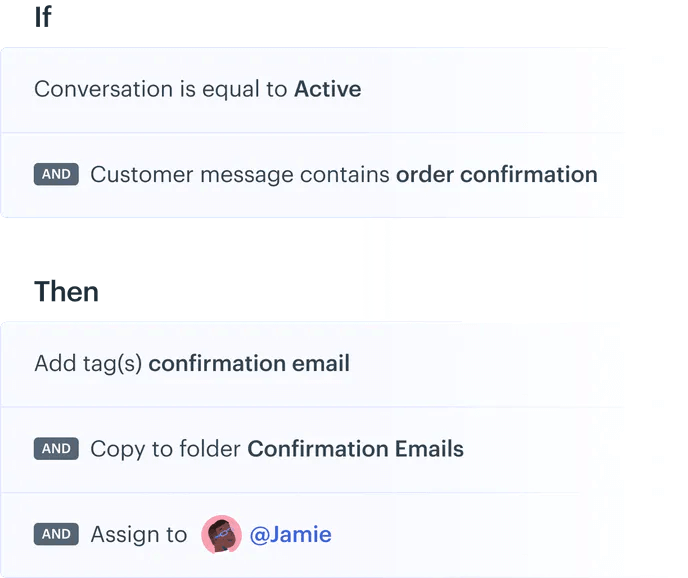
Task: Click the bold 'Active' condition value
Action: pyautogui.click(x=328, y=89)
